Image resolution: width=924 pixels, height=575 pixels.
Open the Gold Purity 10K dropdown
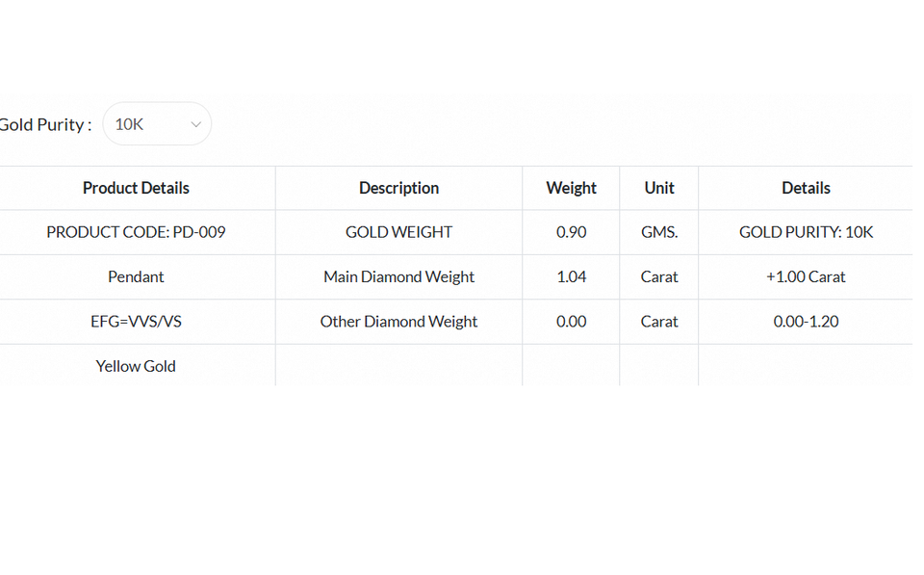pyautogui.click(x=156, y=124)
